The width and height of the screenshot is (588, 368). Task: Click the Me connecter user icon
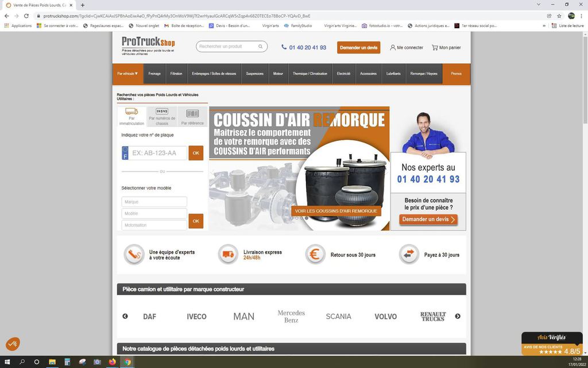pos(393,48)
